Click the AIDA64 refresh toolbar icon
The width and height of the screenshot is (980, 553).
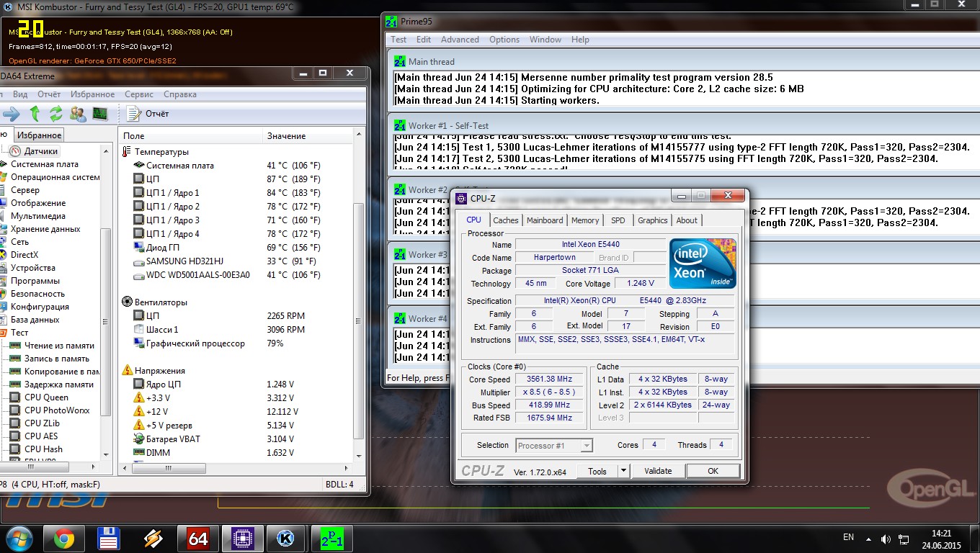[x=55, y=114]
